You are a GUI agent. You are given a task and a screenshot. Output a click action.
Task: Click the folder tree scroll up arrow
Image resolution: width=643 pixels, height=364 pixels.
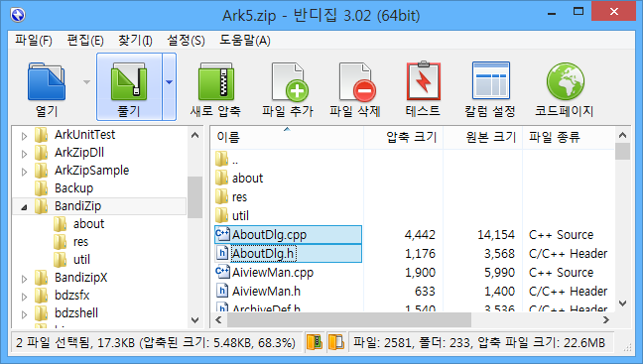(195, 135)
